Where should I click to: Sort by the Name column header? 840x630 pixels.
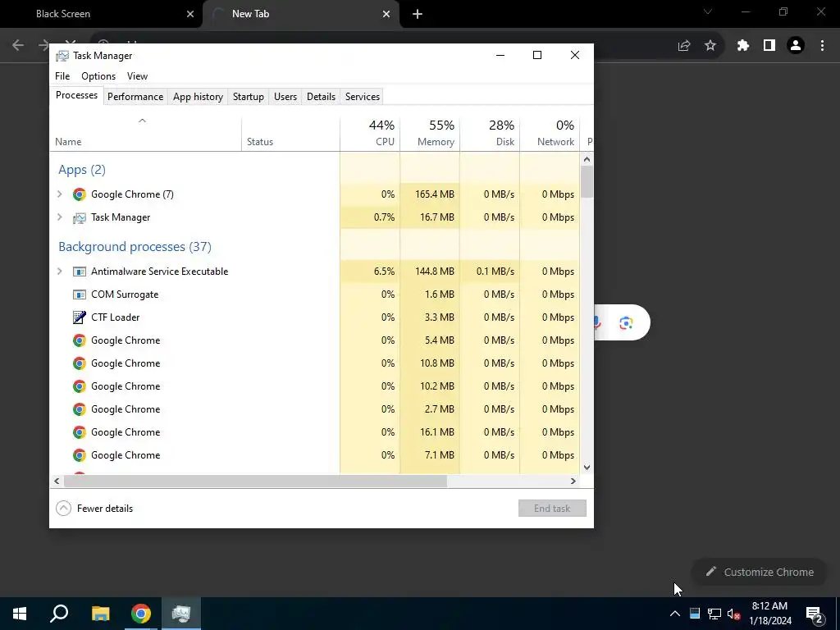[x=145, y=133]
